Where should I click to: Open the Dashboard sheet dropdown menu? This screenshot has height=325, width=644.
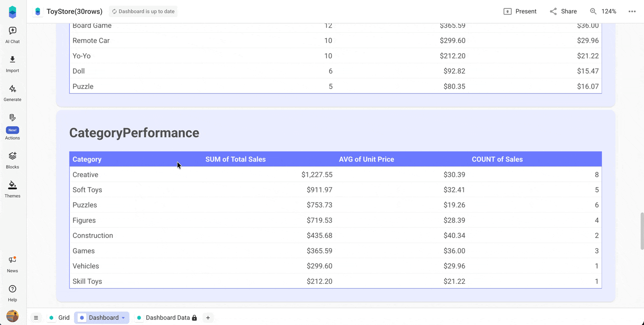tap(123, 318)
